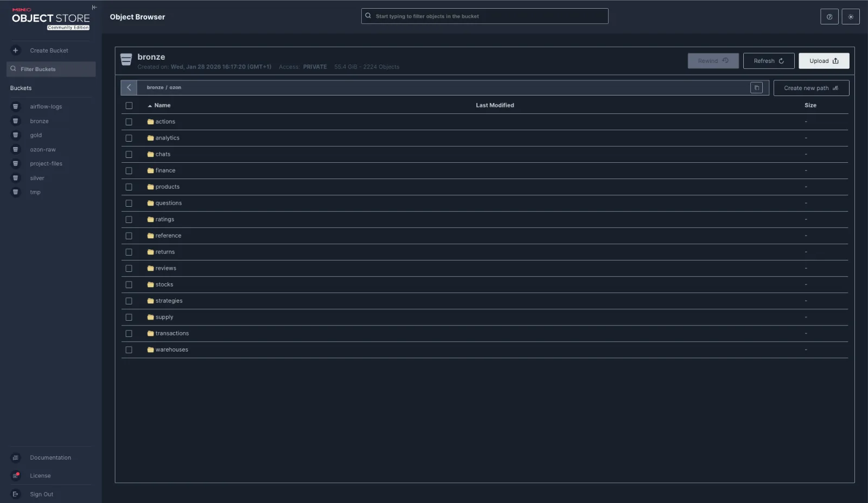Click the folder icon of warehouses
The image size is (868, 503).
pos(150,349)
